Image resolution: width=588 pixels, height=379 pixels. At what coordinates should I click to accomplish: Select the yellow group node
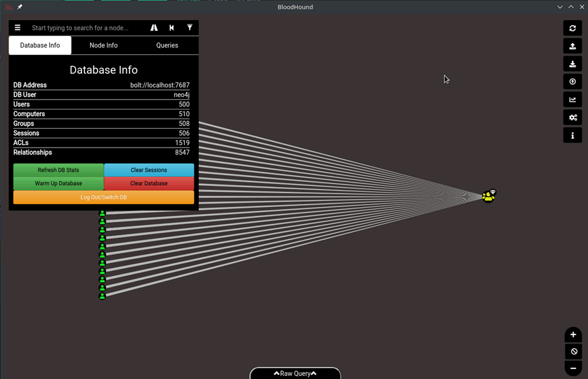[489, 196]
